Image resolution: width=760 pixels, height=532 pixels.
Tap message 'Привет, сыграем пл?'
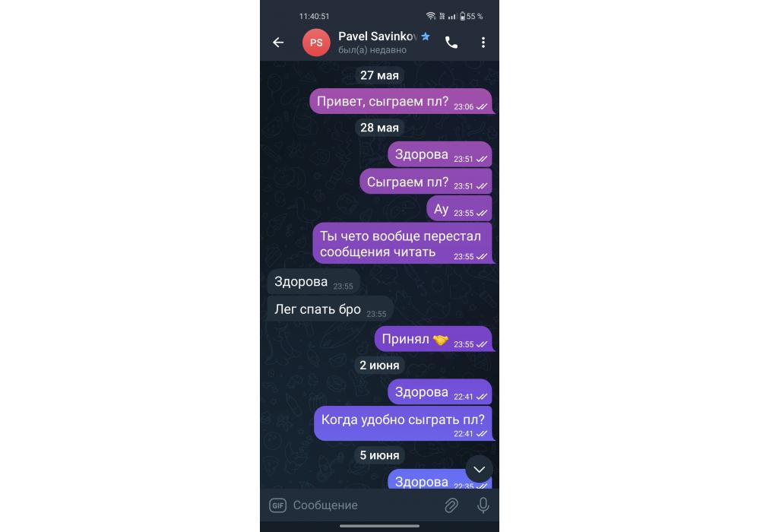[x=401, y=101]
